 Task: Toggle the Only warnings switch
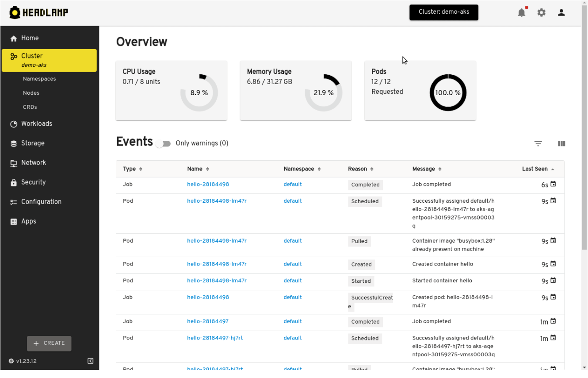163,144
